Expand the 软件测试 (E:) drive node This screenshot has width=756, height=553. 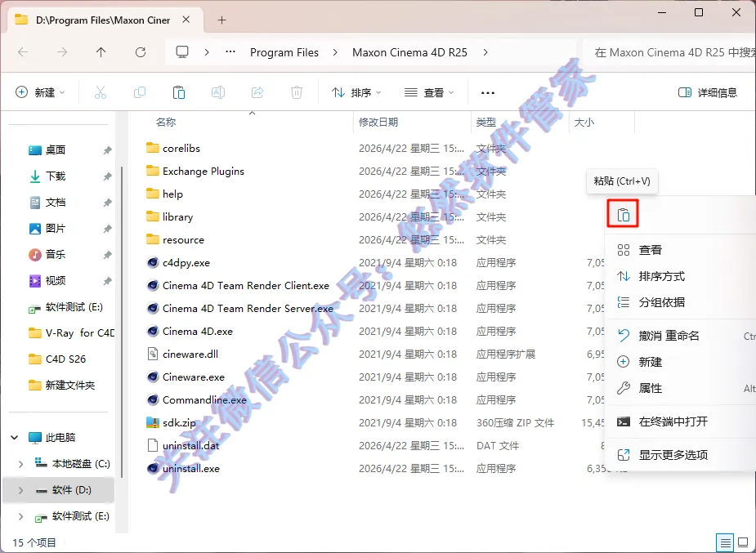(x=20, y=516)
